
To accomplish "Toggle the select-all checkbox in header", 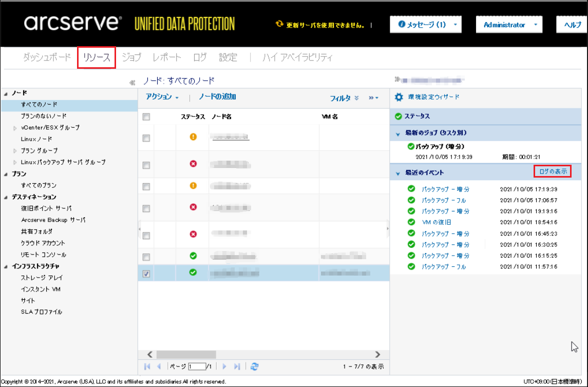I will click(x=146, y=117).
